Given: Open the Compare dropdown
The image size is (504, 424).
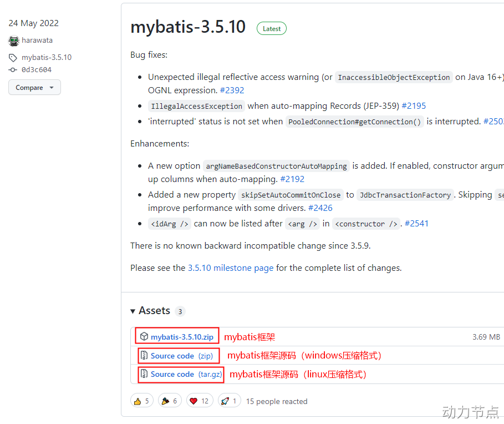Looking at the screenshot, I should 34,88.
